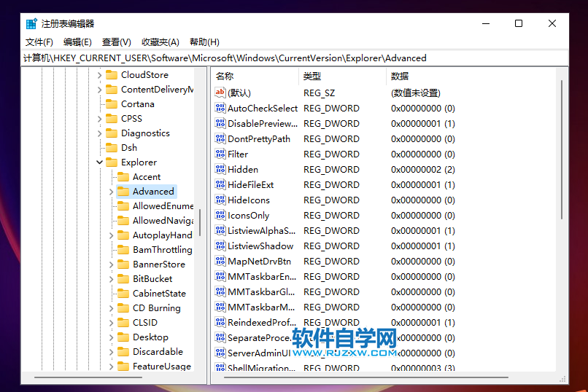Viewport: 588px width, 392px height.
Task: Click the FeatureUsage folder icon
Action: click(123, 366)
